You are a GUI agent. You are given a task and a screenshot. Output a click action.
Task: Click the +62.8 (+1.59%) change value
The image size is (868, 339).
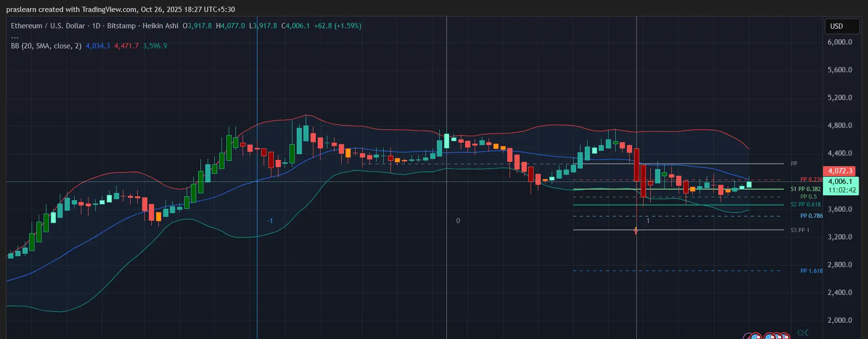pos(338,26)
